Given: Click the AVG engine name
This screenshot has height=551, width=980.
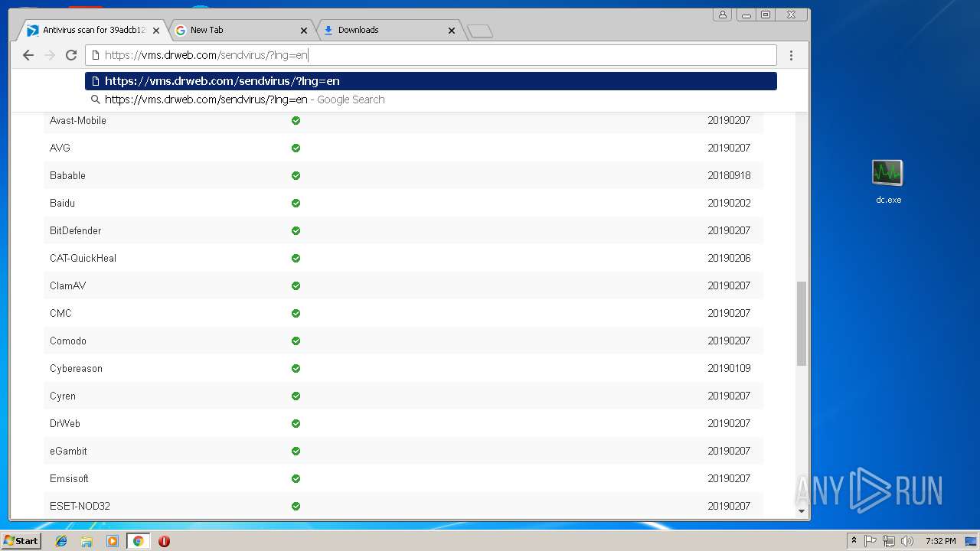Looking at the screenshot, I should (60, 148).
